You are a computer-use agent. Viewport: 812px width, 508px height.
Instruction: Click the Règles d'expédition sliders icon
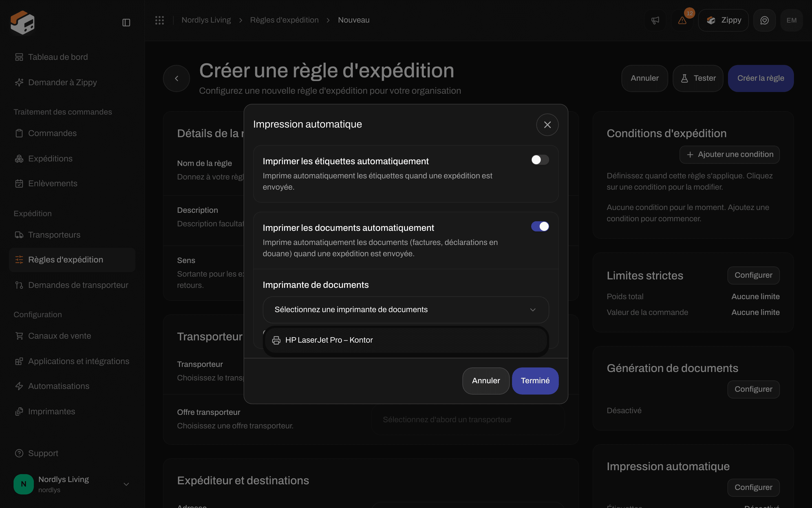[x=19, y=260]
